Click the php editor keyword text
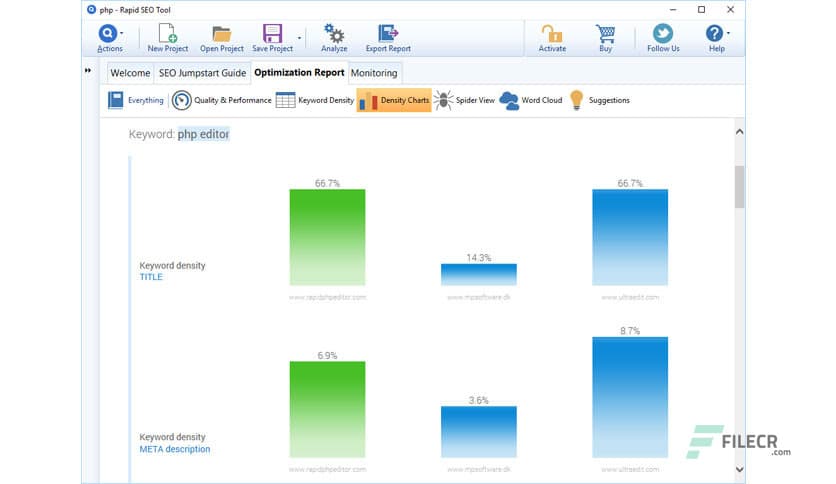The image size is (836, 484). 203,134
